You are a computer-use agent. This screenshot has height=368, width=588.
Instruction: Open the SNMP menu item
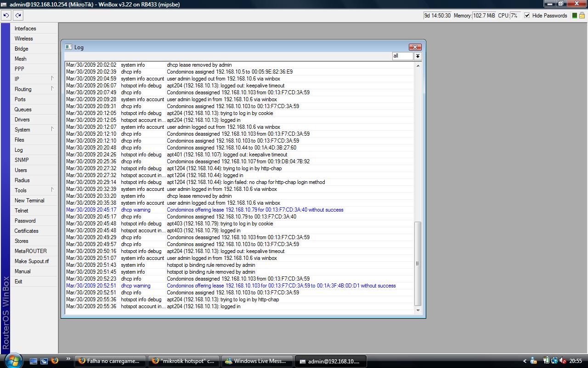[x=34, y=160]
